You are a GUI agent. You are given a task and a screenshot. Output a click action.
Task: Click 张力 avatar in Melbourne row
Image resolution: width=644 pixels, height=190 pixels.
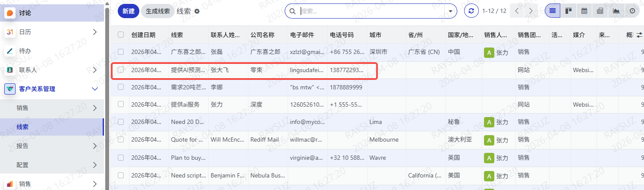tap(489, 140)
